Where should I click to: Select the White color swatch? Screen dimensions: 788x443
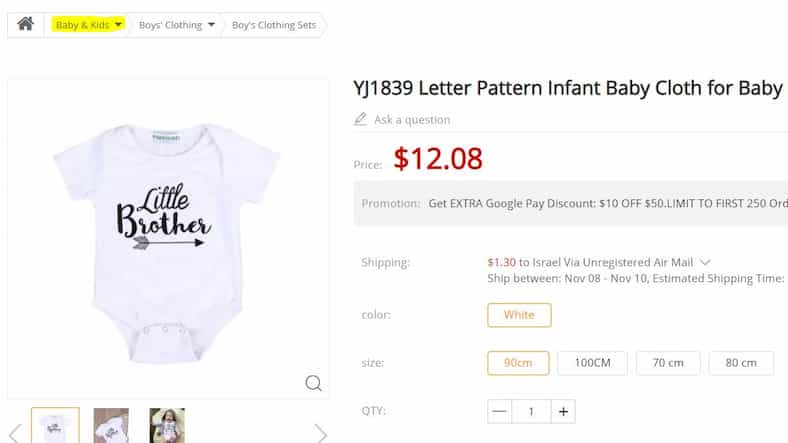coord(519,315)
